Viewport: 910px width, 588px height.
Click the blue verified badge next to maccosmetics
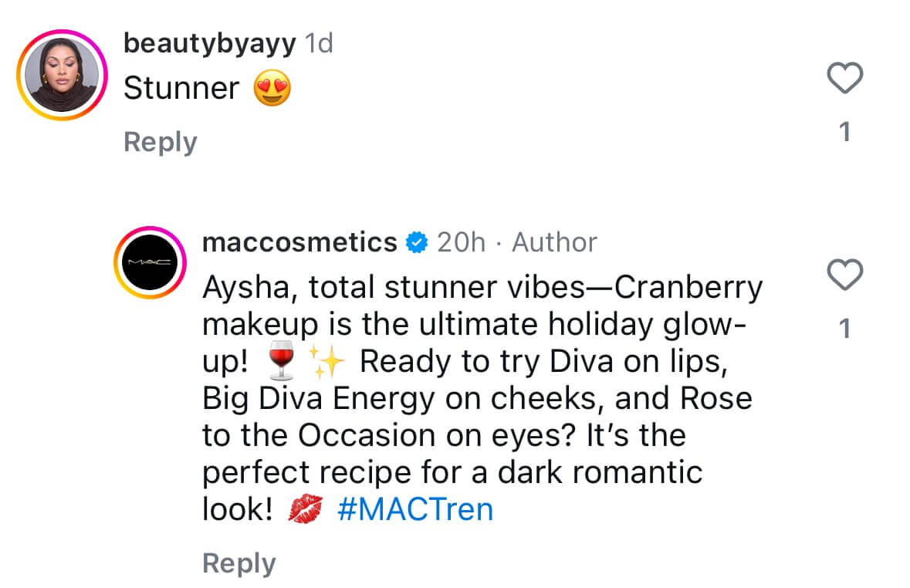tap(418, 243)
